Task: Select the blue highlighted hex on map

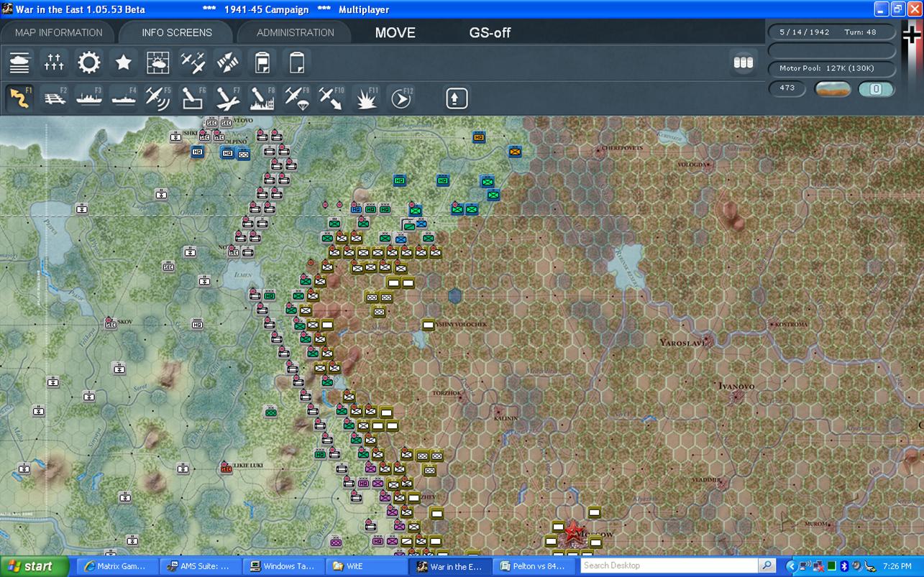Action: click(454, 295)
